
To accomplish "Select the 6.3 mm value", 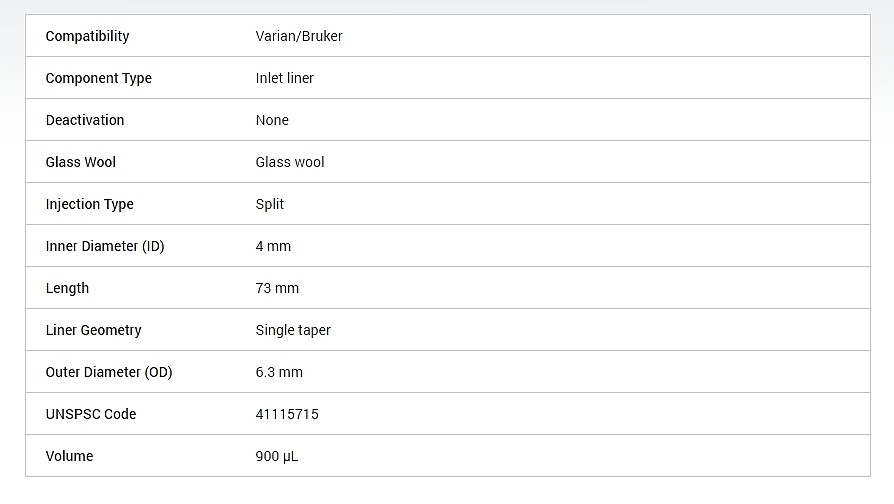I will [279, 372].
